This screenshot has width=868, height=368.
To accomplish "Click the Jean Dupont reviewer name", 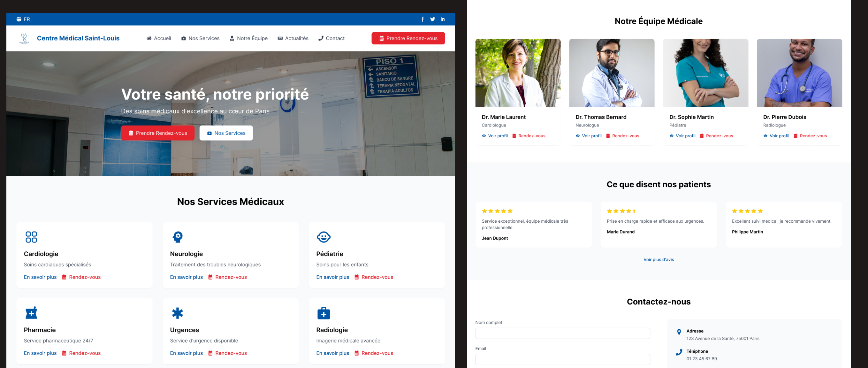I will click(495, 238).
